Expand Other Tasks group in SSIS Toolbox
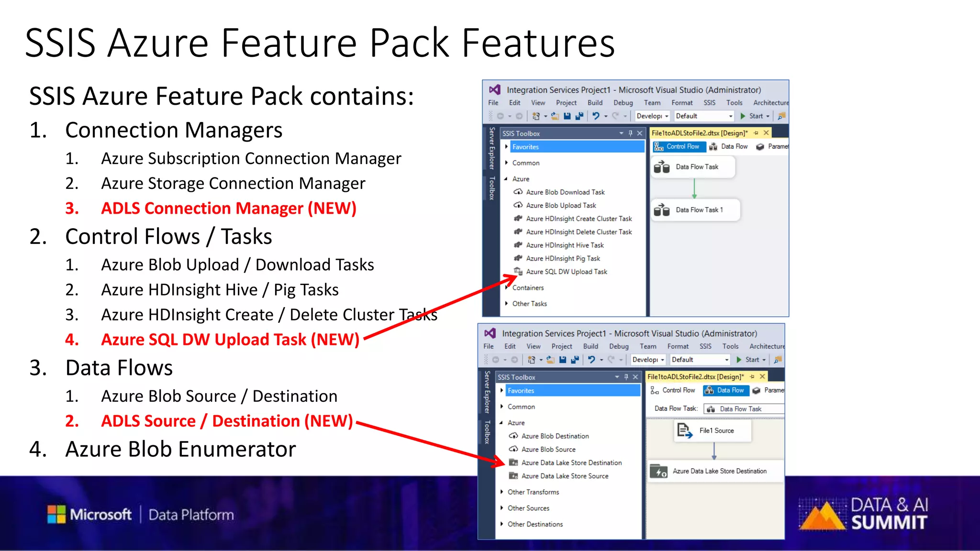 [506, 304]
